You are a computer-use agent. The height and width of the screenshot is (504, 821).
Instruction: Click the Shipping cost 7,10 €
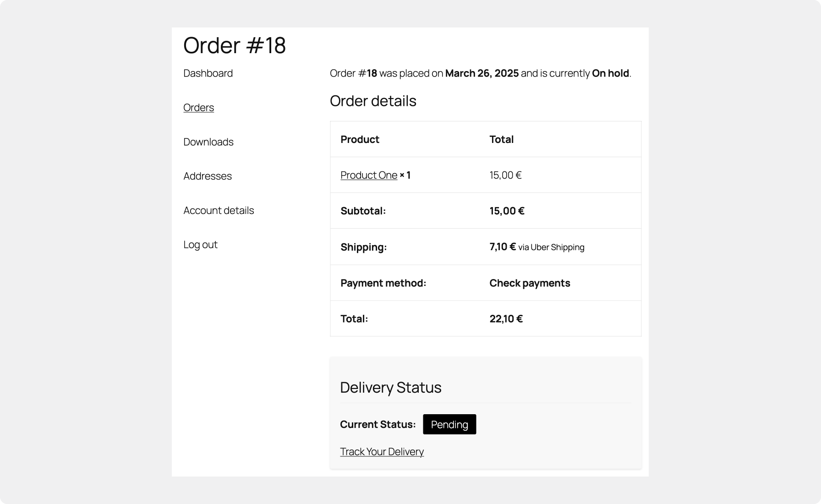(x=502, y=247)
